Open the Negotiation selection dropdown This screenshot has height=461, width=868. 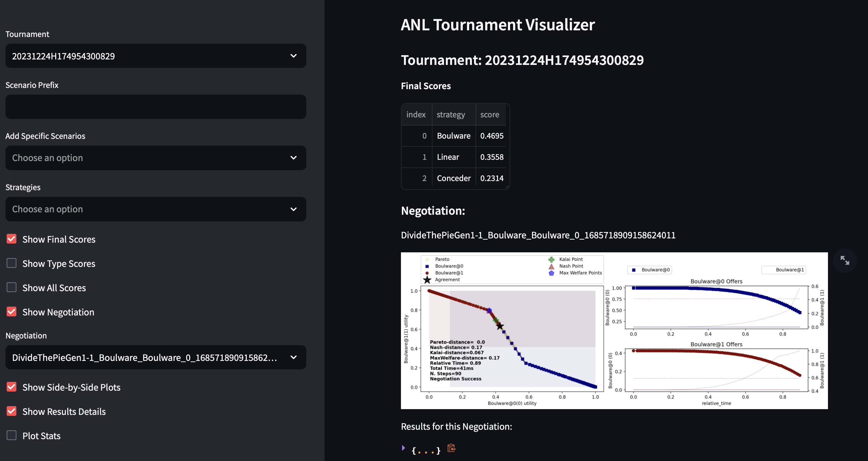click(156, 358)
